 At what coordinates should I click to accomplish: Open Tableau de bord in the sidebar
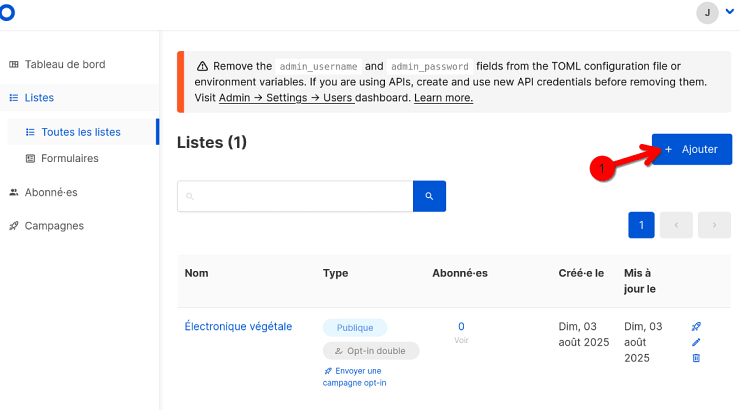[x=64, y=64]
